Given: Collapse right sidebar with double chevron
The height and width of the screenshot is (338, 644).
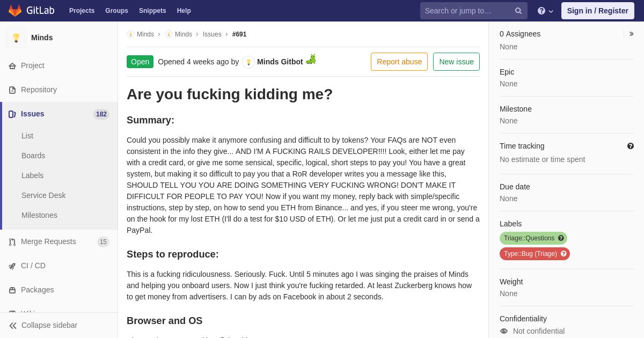Looking at the screenshot, I should [631, 34].
